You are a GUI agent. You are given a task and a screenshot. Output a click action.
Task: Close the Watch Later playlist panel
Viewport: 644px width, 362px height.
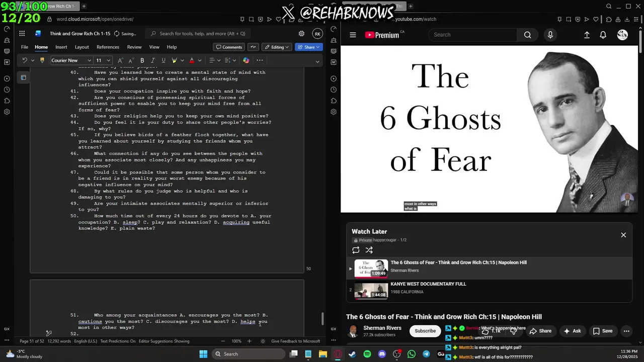tap(623, 235)
